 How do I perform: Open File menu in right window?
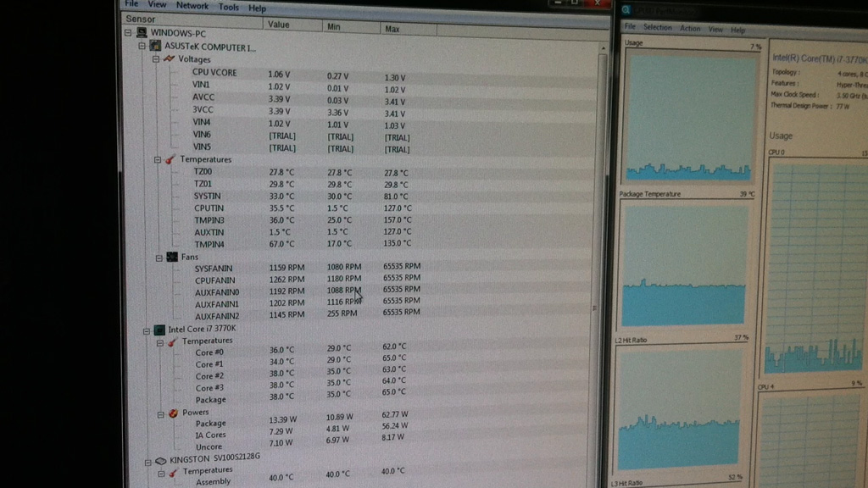click(x=630, y=26)
